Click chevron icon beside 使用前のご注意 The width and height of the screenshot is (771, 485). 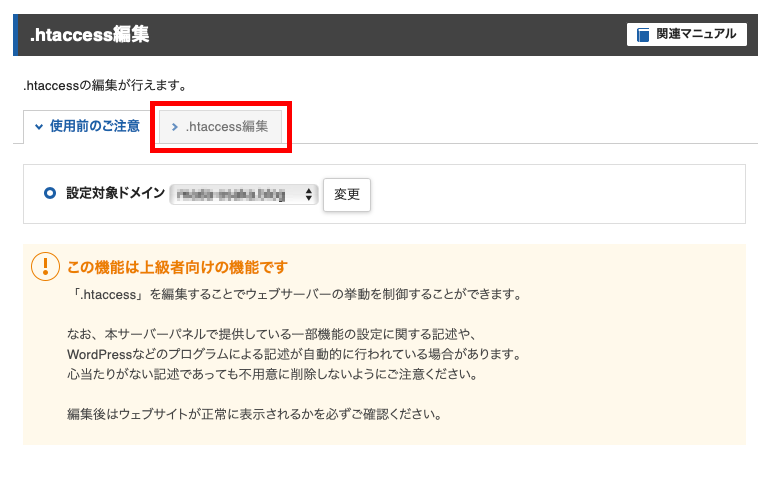point(39,127)
